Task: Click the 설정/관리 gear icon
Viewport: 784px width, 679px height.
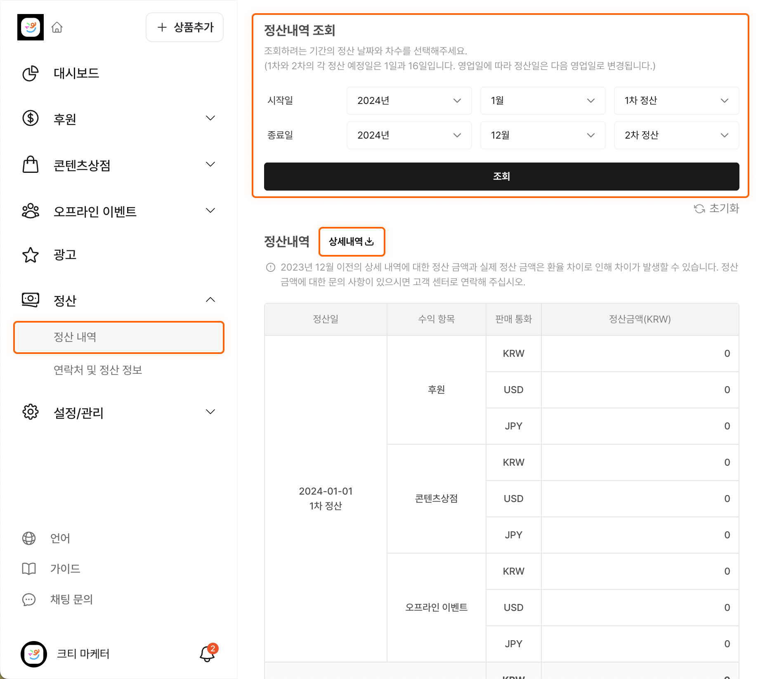Action: point(31,412)
